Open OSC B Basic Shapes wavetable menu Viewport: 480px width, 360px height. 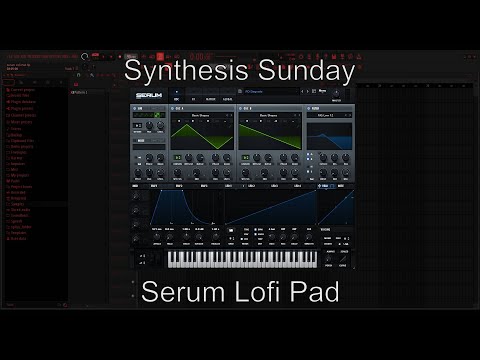click(268, 115)
